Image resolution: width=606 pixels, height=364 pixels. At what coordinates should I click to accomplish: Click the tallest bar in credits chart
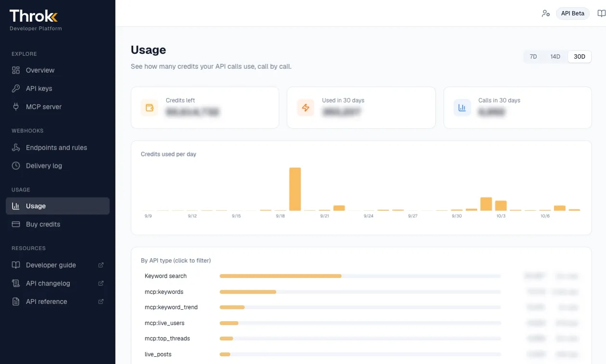coord(295,189)
